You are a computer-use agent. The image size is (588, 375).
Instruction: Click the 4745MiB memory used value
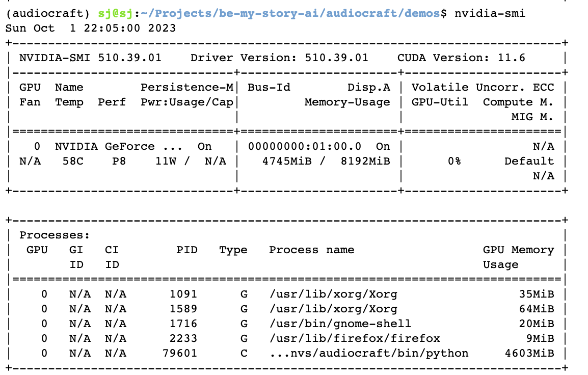[x=287, y=161]
